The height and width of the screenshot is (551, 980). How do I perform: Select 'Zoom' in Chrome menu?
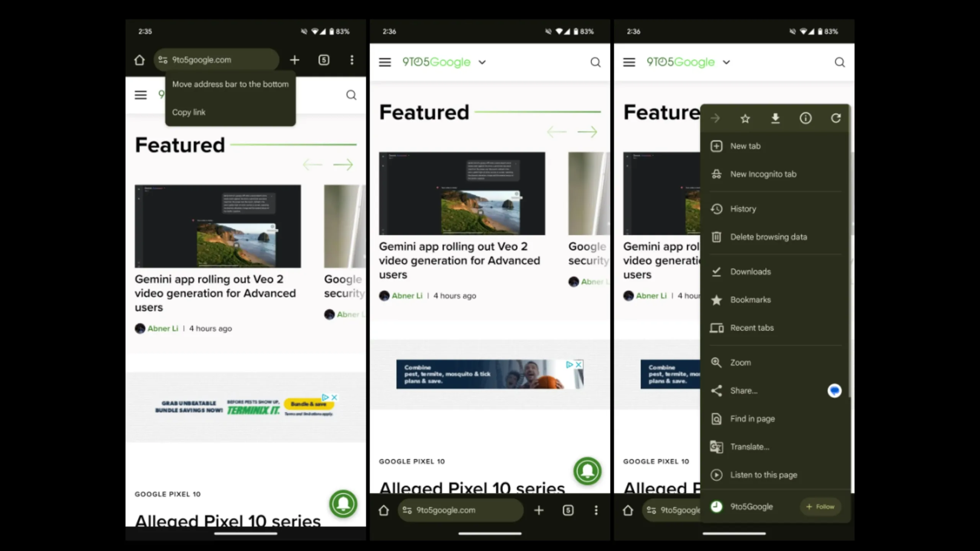click(775, 362)
